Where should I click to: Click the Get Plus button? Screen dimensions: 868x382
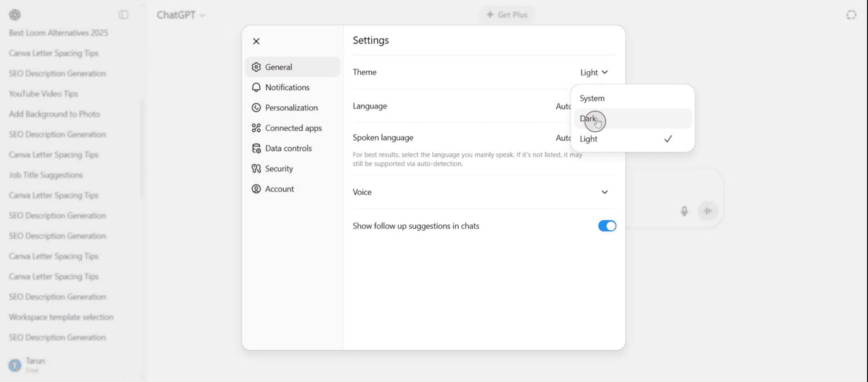pyautogui.click(x=506, y=15)
